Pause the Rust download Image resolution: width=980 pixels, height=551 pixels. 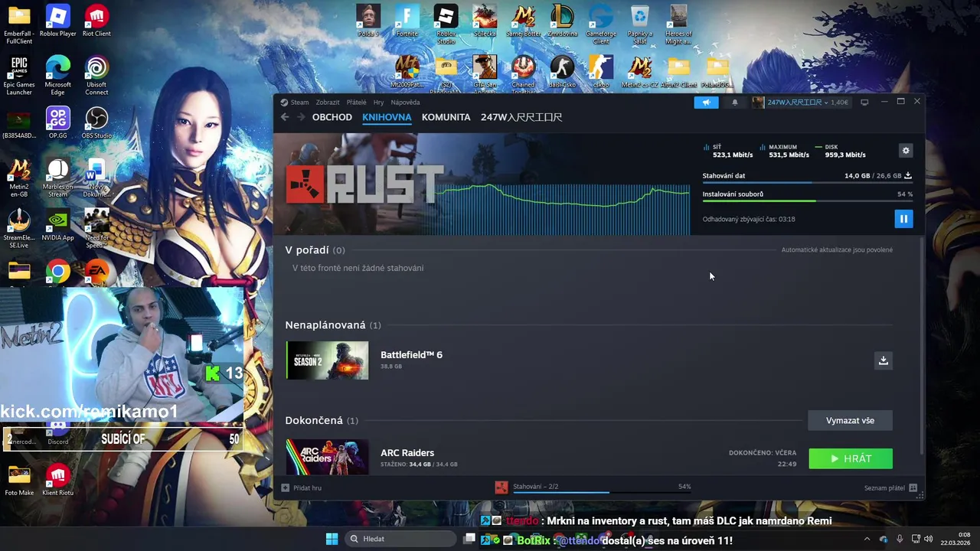pos(903,219)
